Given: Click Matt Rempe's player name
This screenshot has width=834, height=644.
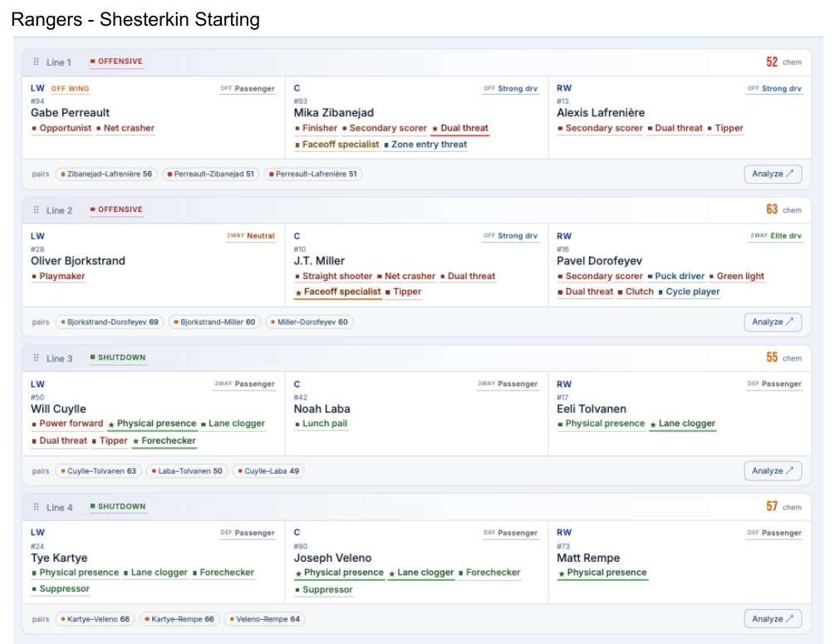Looking at the screenshot, I should pos(588,558).
